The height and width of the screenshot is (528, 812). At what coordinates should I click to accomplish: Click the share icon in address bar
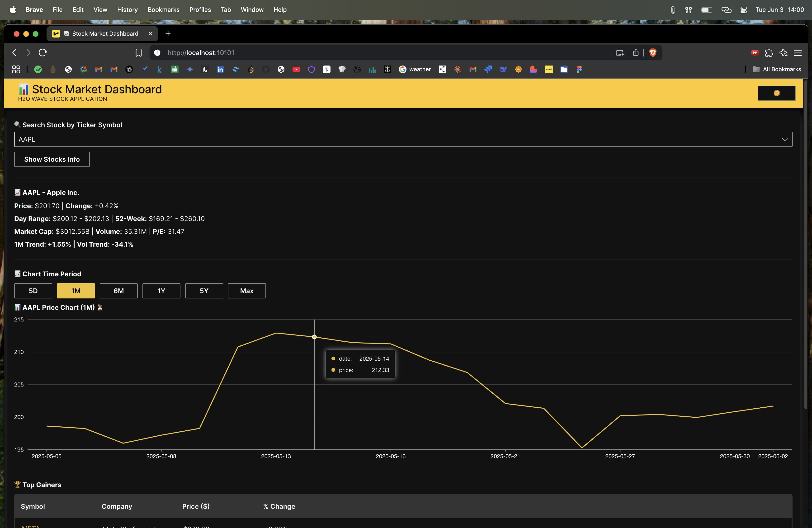click(636, 52)
